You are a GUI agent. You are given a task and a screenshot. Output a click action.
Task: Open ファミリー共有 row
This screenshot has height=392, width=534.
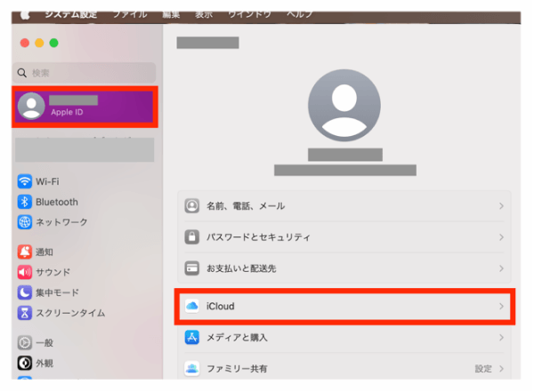coord(344,366)
